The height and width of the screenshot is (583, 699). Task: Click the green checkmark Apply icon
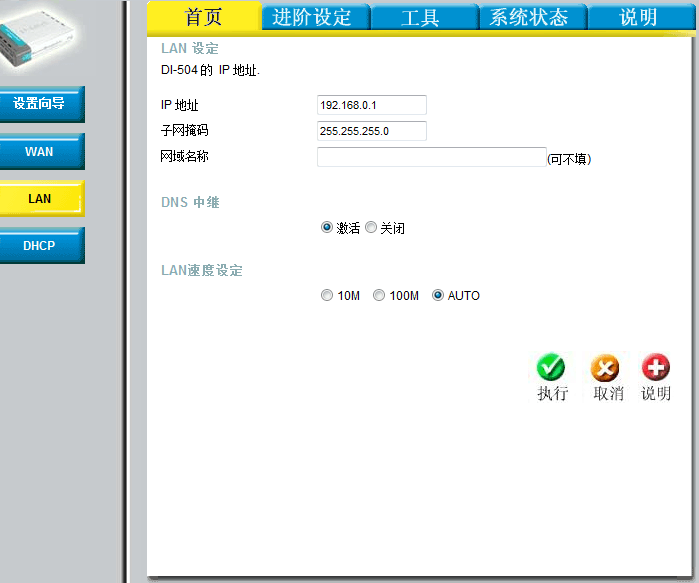[551, 368]
